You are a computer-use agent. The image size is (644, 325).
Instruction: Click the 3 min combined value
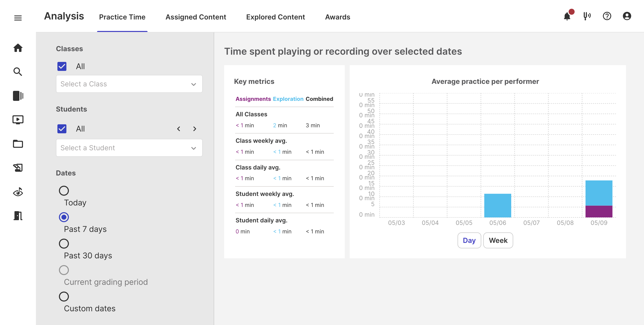313,126
